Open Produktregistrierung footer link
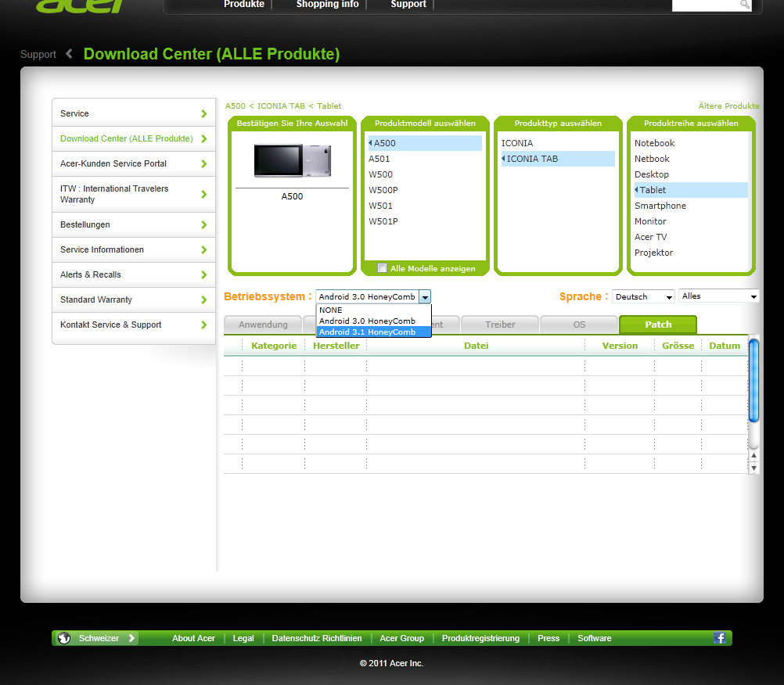Image resolution: width=784 pixels, height=685 pixels. point(480,638)
